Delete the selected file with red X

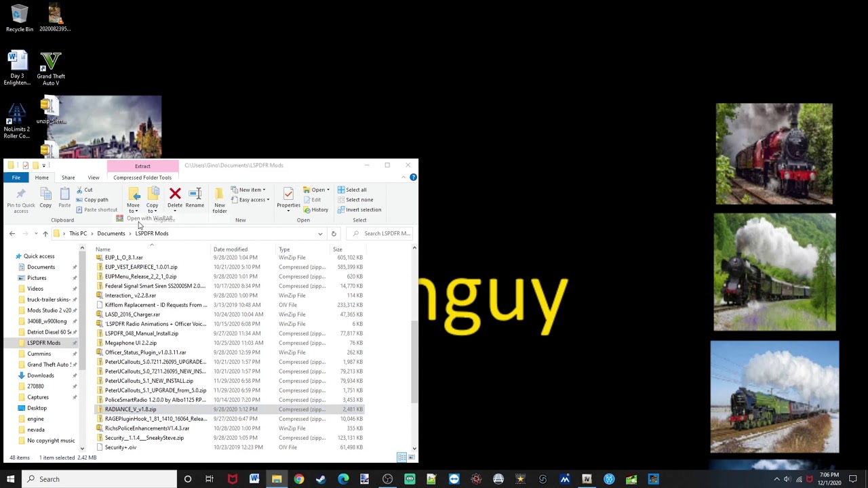tap(175, 199)
